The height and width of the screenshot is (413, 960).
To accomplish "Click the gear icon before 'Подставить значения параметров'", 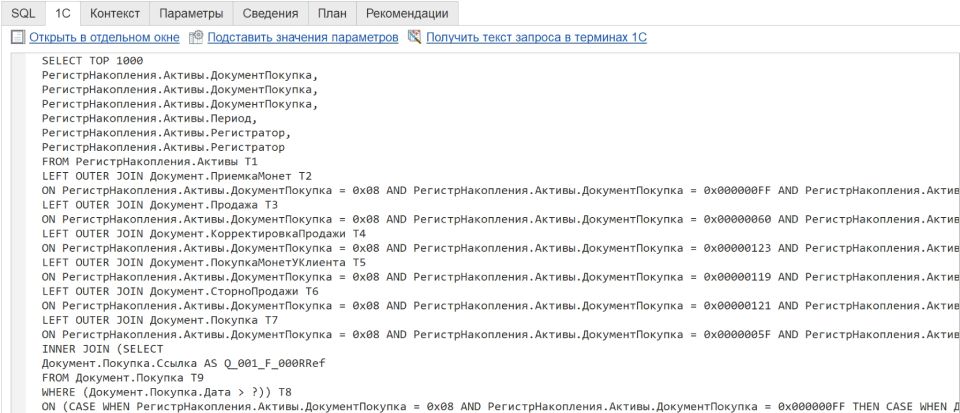I will (196, 37).
